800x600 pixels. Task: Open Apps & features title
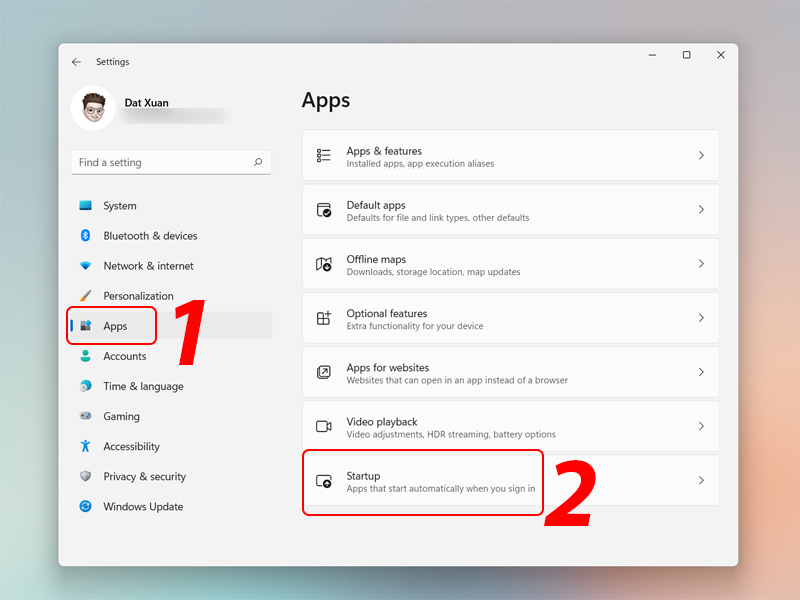tap(384, 151)
